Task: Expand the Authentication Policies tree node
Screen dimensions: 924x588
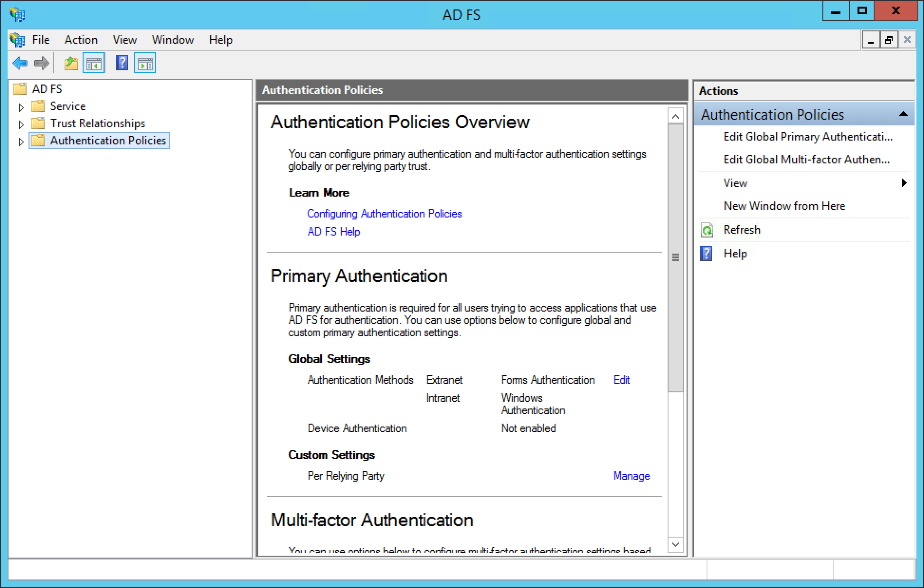Action: tap(21, 142)
